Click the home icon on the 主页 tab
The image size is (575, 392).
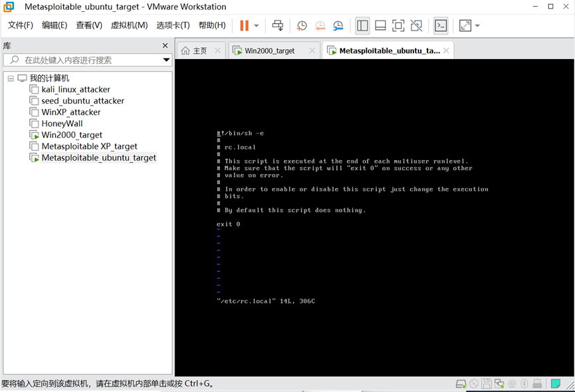tap(185, 50)
